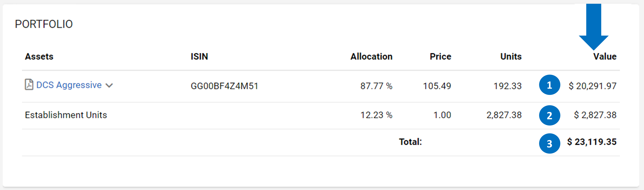Open the DCS Aggressive PDF document icon
Image resolution: width=644 pixels, height=190 pixels.
(x=29, y=84)
